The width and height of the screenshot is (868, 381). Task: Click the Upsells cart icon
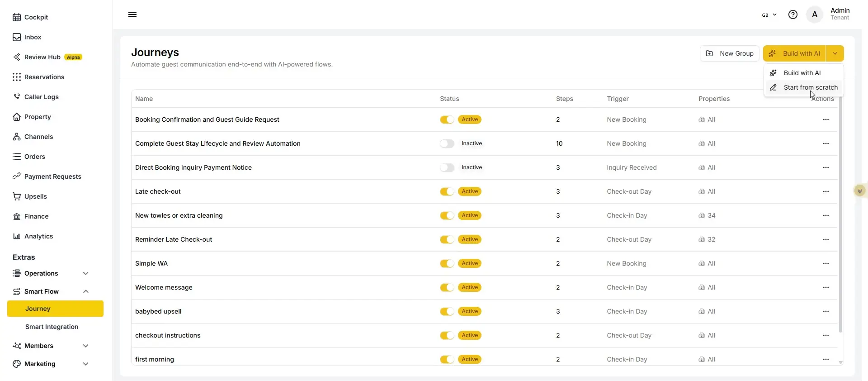coord(17,196)
